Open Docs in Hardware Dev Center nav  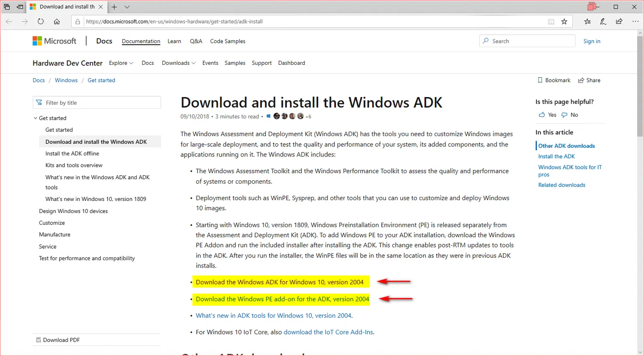tap(148, 63)
